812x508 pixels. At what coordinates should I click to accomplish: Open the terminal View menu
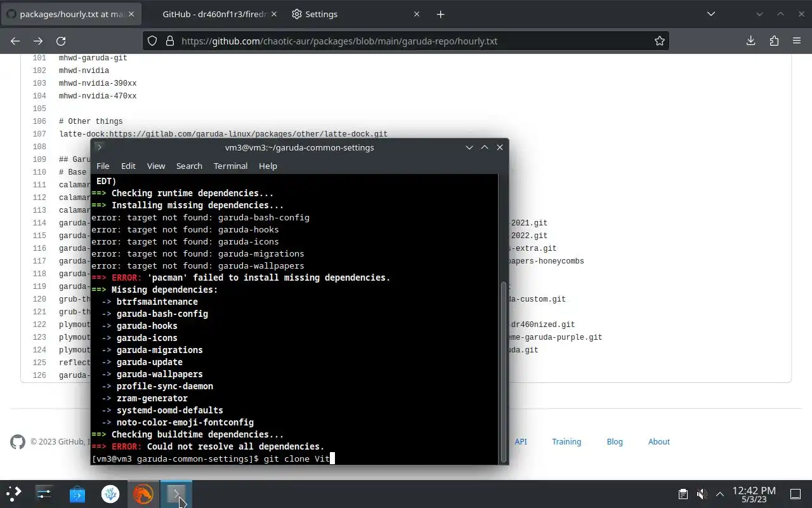tap(156, 166)
